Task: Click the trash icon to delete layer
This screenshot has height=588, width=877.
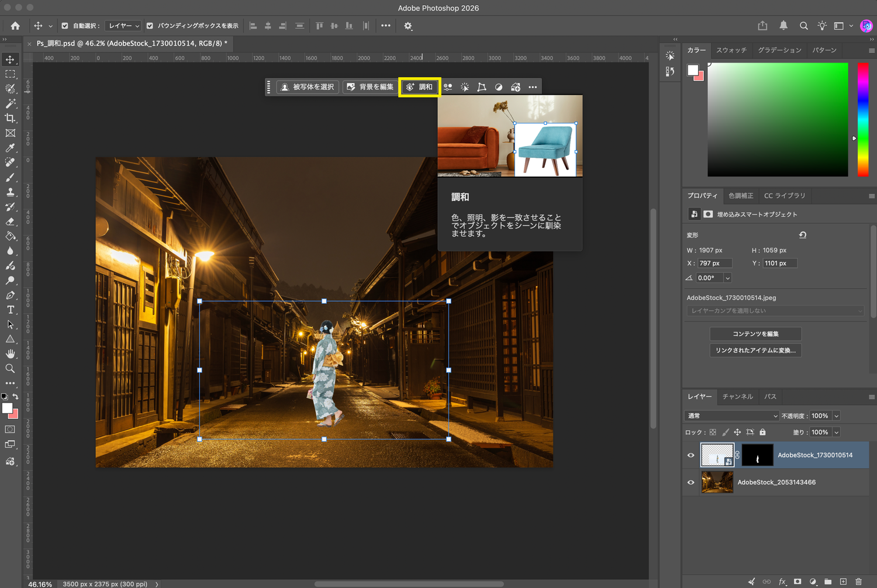Action: click(x=858, y=582)
